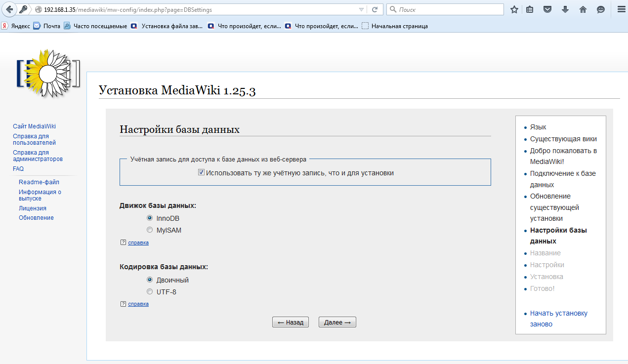Go to the browser Home icon
628x364 pixels.
(x=583, y=9)
